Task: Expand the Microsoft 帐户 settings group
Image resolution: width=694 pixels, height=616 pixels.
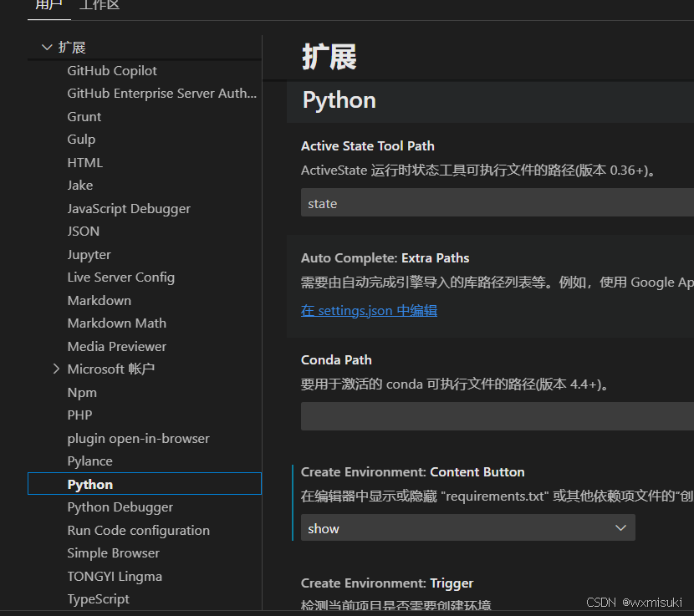Action: point(56,369)
